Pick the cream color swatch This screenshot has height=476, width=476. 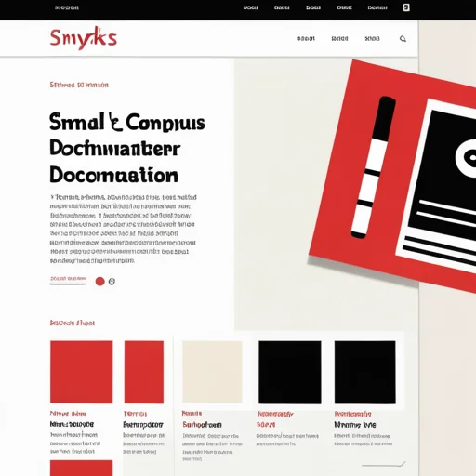click(212, 372)
